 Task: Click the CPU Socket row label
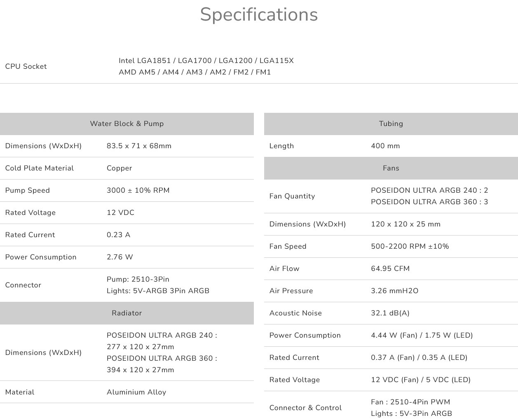26,66
